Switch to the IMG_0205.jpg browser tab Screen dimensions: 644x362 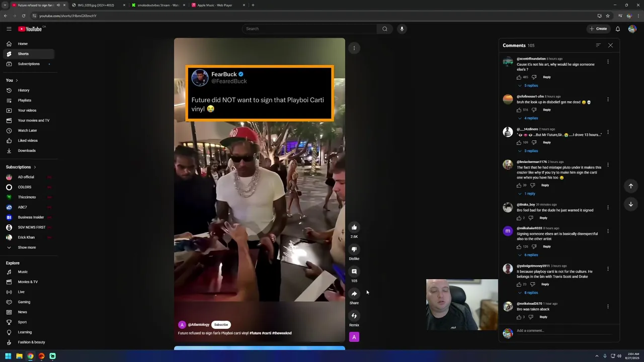tap(99, 5)
